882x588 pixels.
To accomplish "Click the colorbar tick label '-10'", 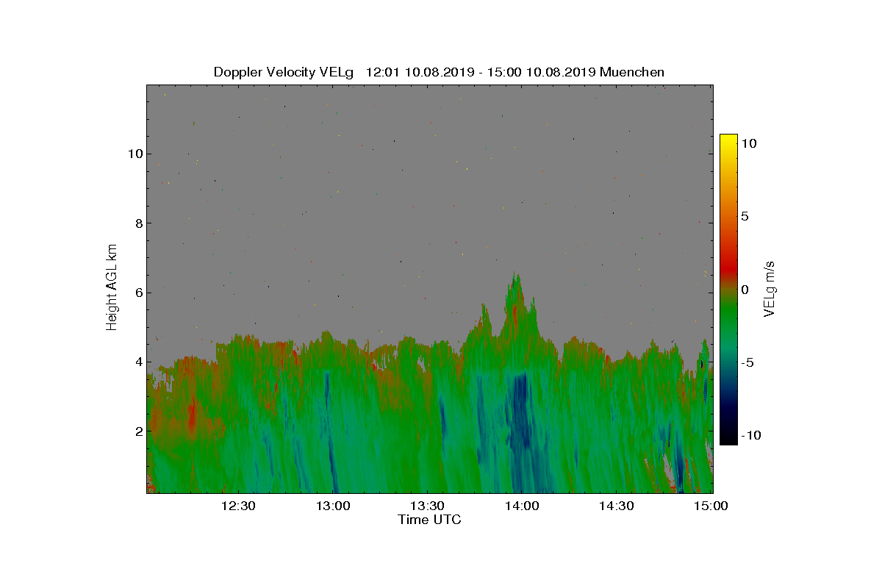I will [750, 435].
